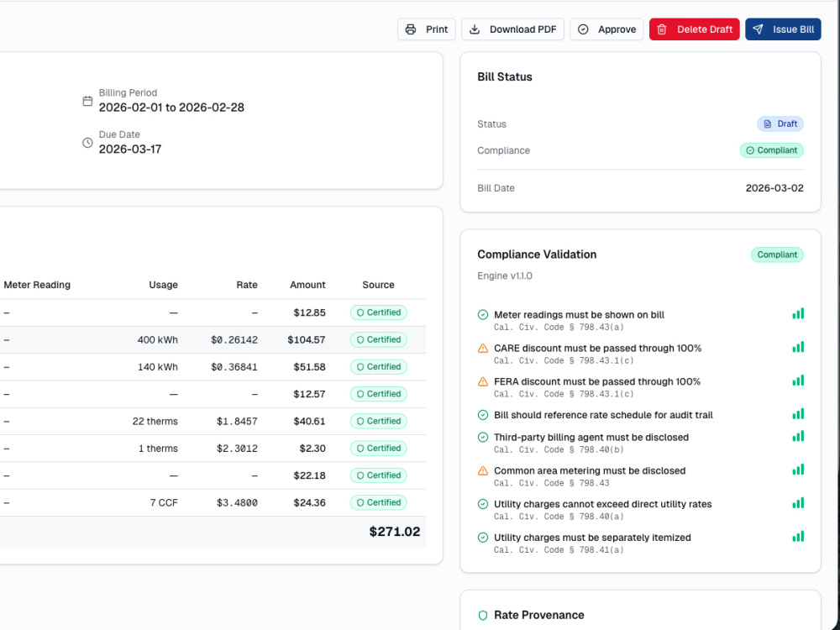Click the calendar icon beside Billing Period
Image resolution: width=840 pixels, height=630 pixels.
point(87,101)
